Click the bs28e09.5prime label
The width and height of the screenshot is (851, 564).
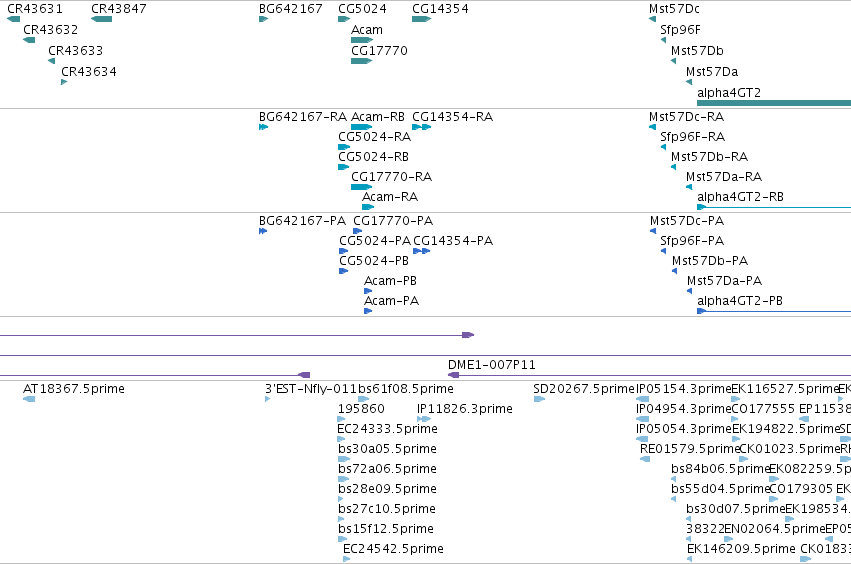(x=387, y=489)
